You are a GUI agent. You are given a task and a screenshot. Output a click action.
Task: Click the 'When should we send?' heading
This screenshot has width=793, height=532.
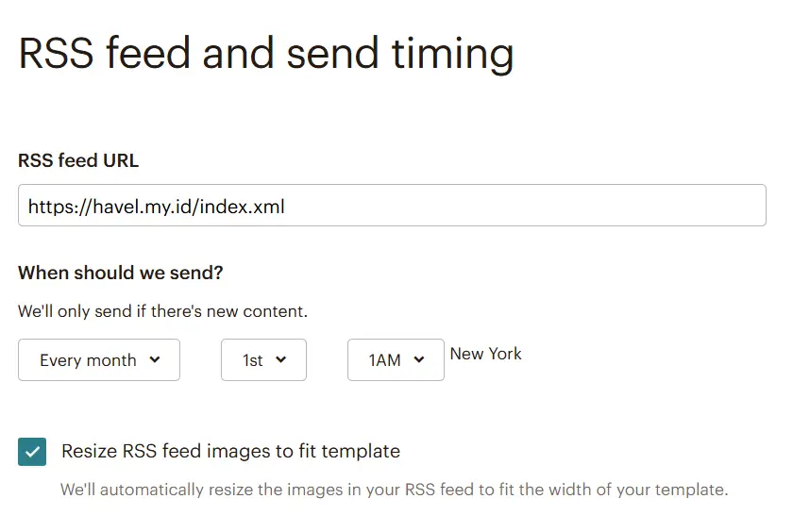pyautogui.click(x=121, y=273)
